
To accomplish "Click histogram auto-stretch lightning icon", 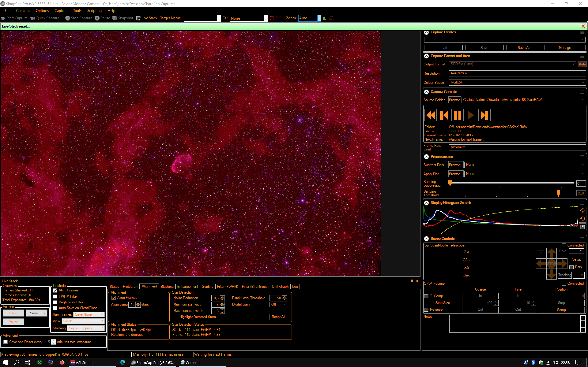I will coord(582,210).
